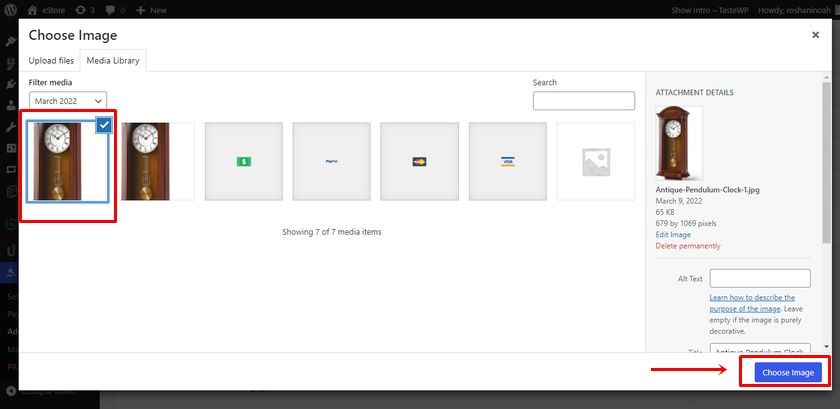
Task: Open the Howdy, roshaninoah account menu
Action: (794, 10)
